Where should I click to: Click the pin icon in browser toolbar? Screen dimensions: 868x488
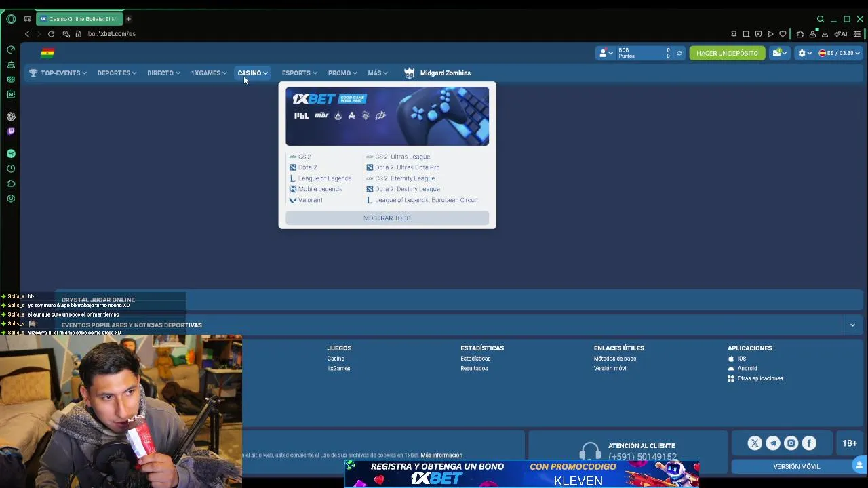[x=734, y=34]
